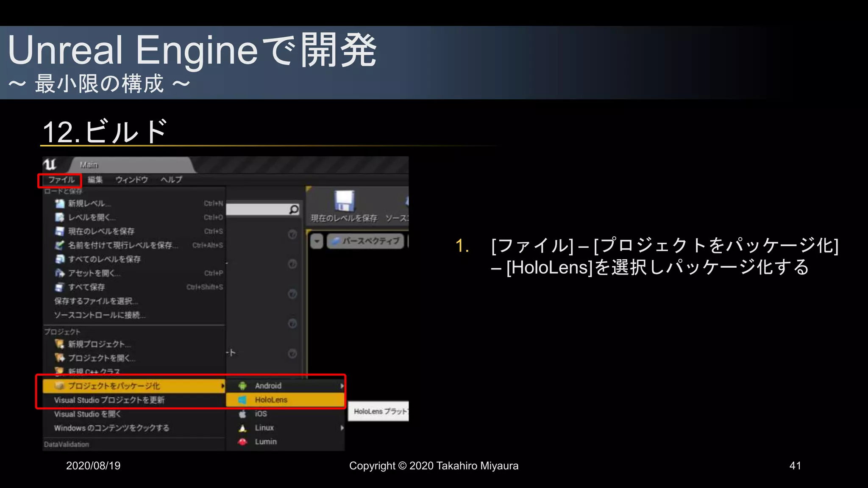The image size is (868, 488).
Task: Click the Linux penguin icon
Action: (x=242, y=428)
